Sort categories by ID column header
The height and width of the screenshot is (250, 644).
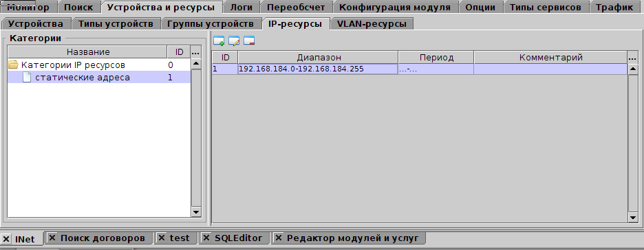[x=179, y=52]
